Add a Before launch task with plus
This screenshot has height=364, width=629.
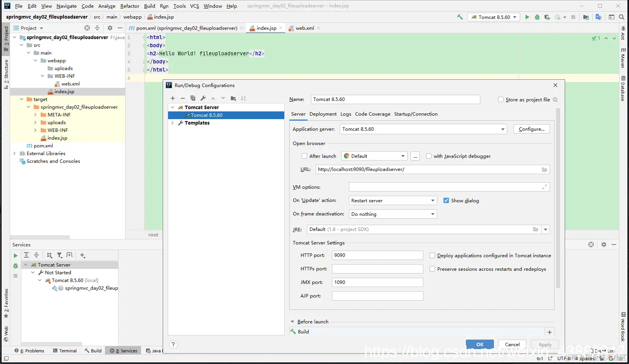(x=550, y=332)
